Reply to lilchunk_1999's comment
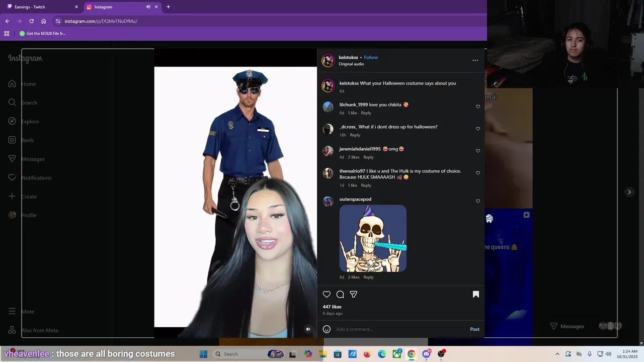644x362 pixels. tap(366, 113)
